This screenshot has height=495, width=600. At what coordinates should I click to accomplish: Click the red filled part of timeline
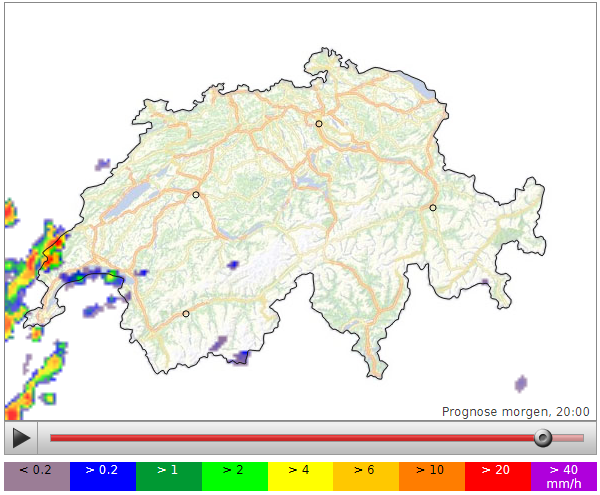tap(290, 438)
